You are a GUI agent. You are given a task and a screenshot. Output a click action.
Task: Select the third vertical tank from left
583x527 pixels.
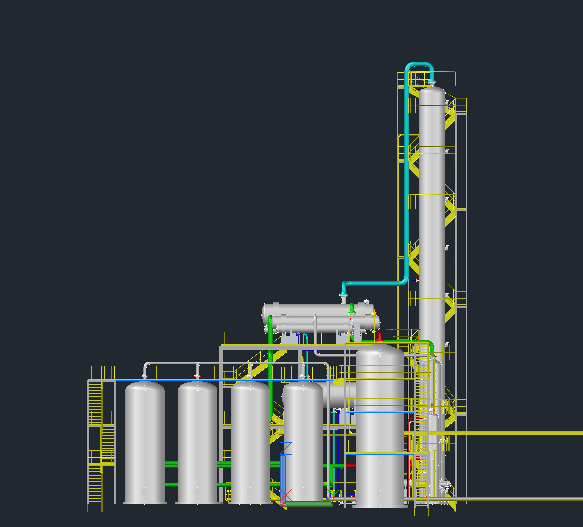[250, 443]
